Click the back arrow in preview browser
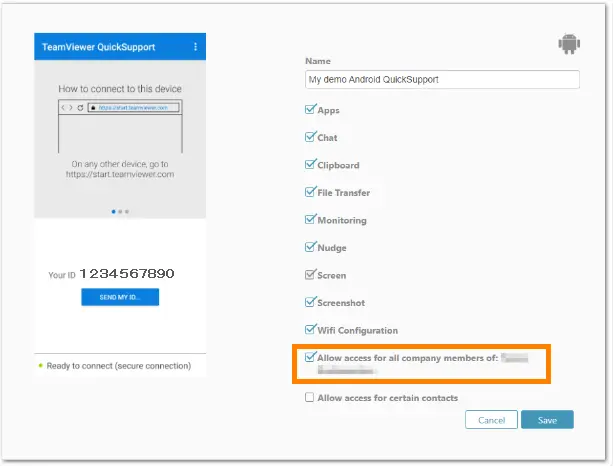Screen dimensions: 613x466 click(x=63, y=108)
